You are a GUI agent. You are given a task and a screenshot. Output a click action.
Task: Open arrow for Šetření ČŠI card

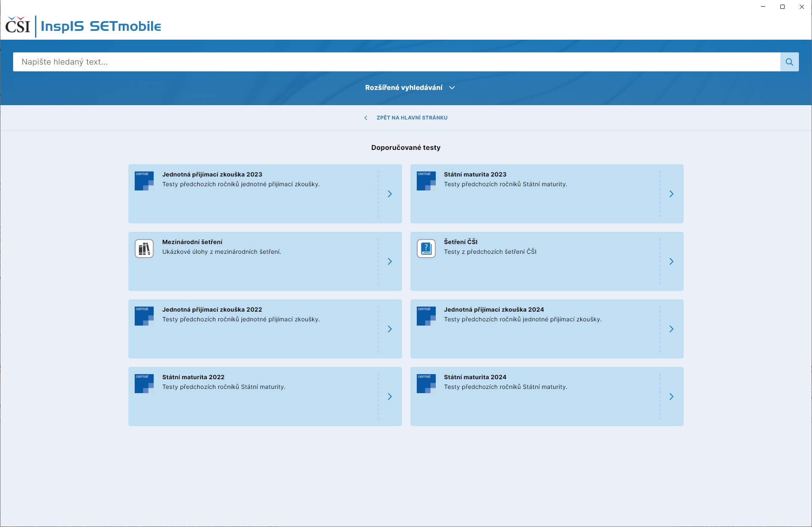point(671,261)
